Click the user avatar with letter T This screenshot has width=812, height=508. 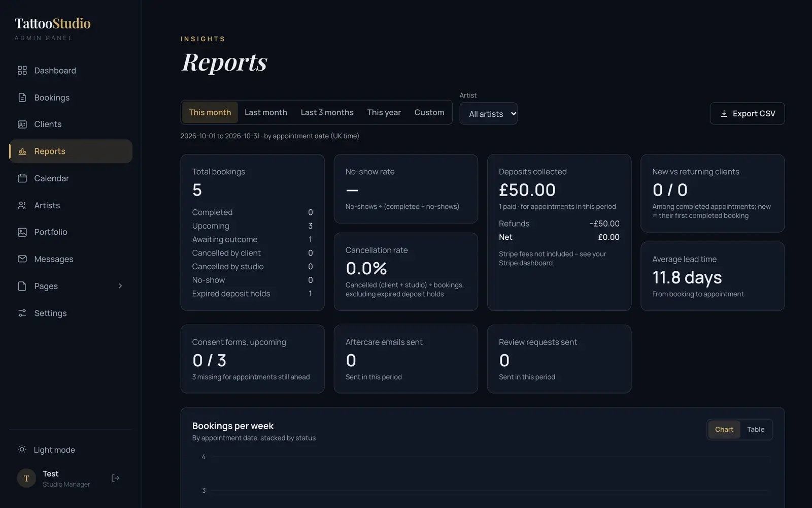(x=26, y=478)
